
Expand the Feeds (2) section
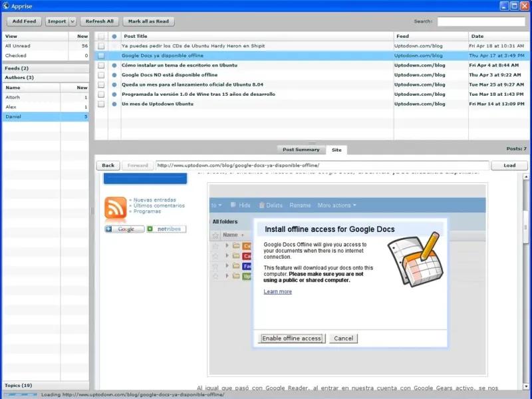pos(45,68)
